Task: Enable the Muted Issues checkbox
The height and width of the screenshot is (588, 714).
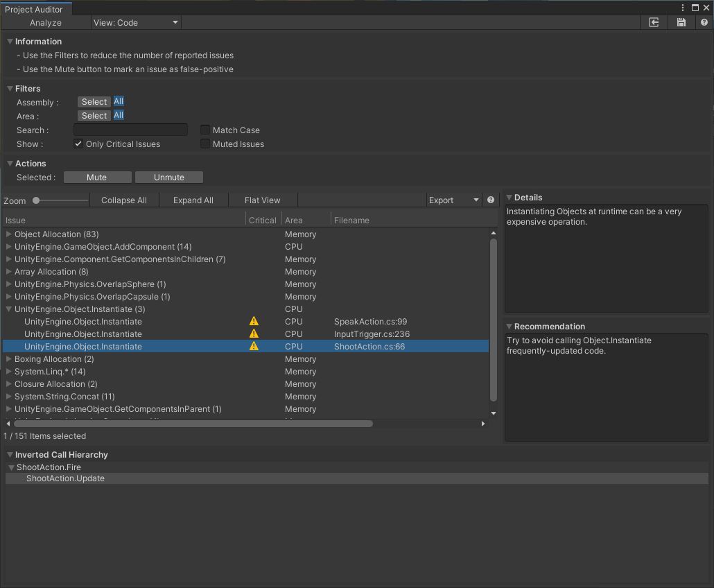Action: [205, 144]
